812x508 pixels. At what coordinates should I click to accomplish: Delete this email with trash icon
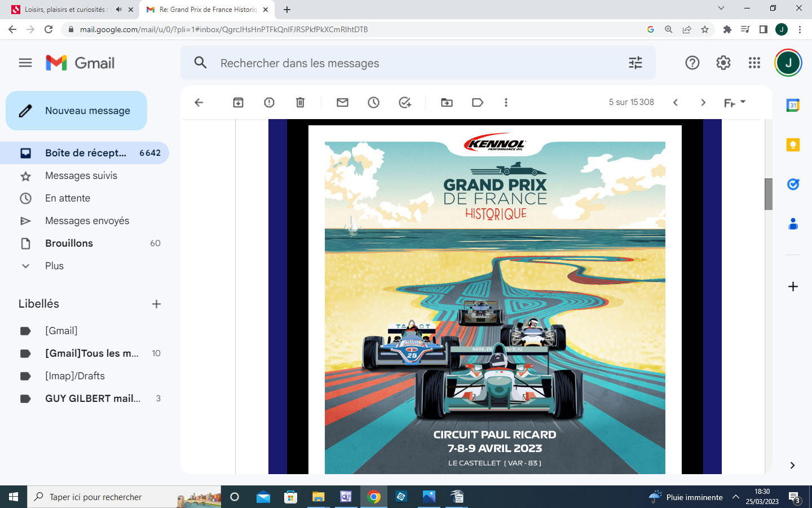pos(301,102)
